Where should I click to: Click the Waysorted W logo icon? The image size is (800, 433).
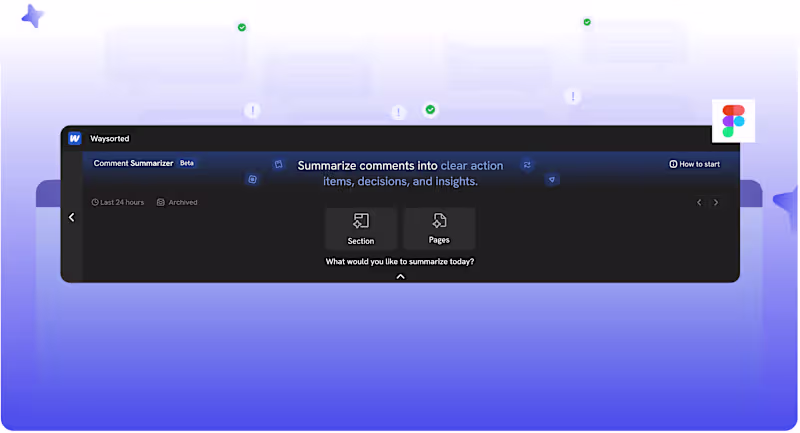coord(74,139)
